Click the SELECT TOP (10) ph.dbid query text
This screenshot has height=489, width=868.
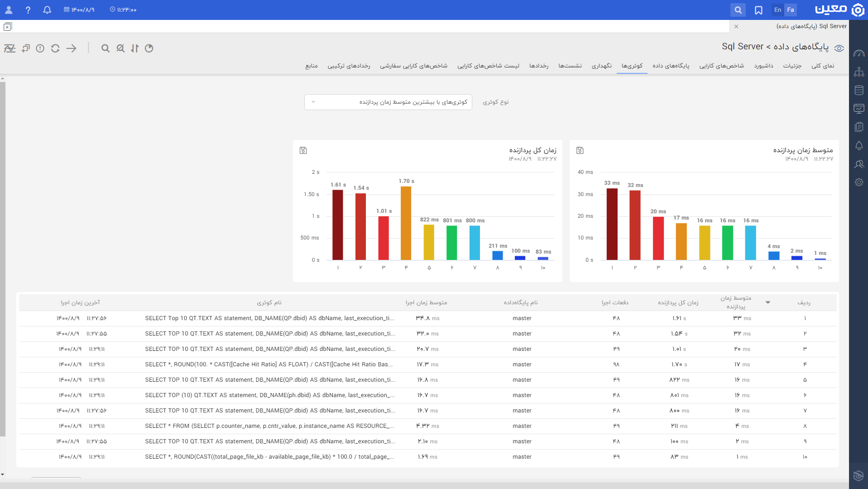pyautogui.click(x=270, y=395)
